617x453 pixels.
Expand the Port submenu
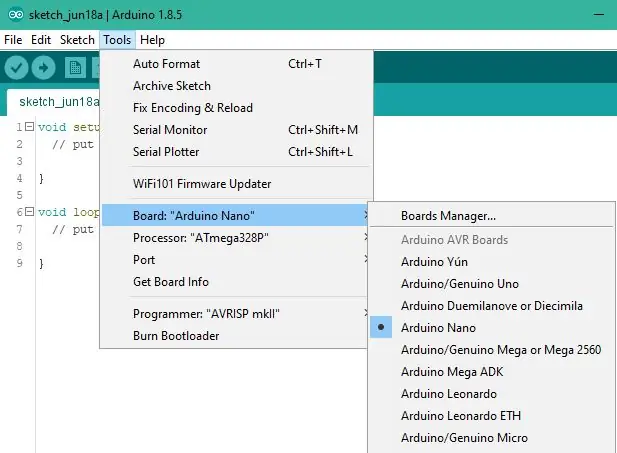click(236, 260)
